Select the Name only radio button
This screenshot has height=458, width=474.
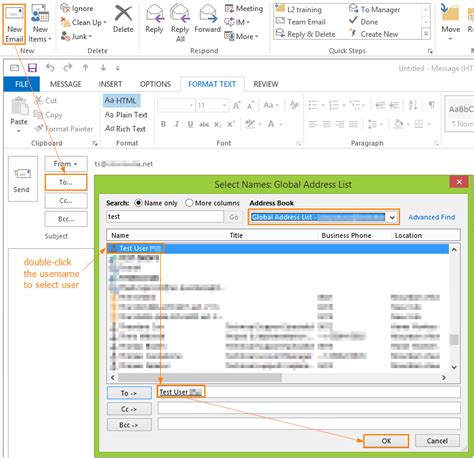pyautogui.click(x=138, y=203)
